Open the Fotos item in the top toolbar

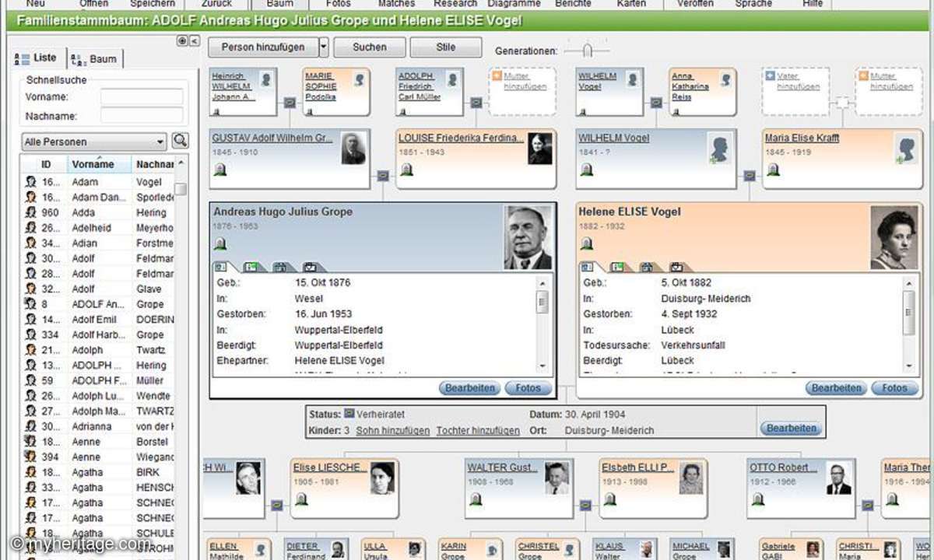point(339,4)
